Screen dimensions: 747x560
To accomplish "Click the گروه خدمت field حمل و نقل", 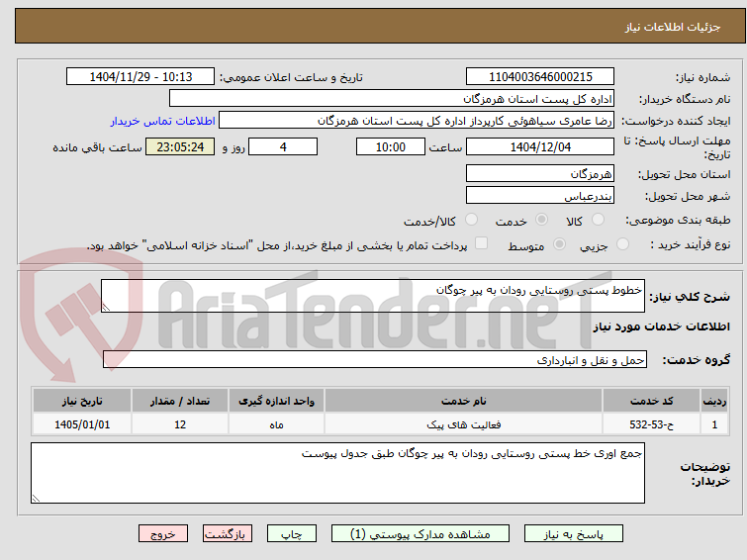I will [374, 359].
